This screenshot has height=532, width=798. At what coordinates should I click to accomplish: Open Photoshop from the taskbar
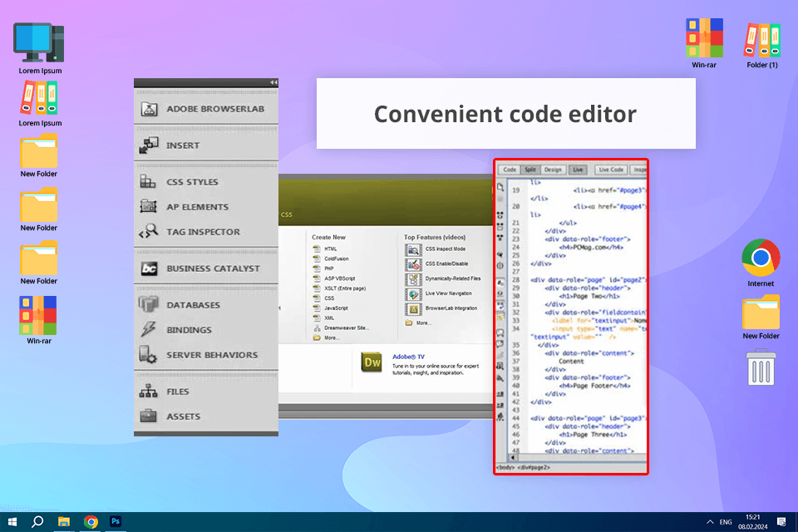(116, 522)
